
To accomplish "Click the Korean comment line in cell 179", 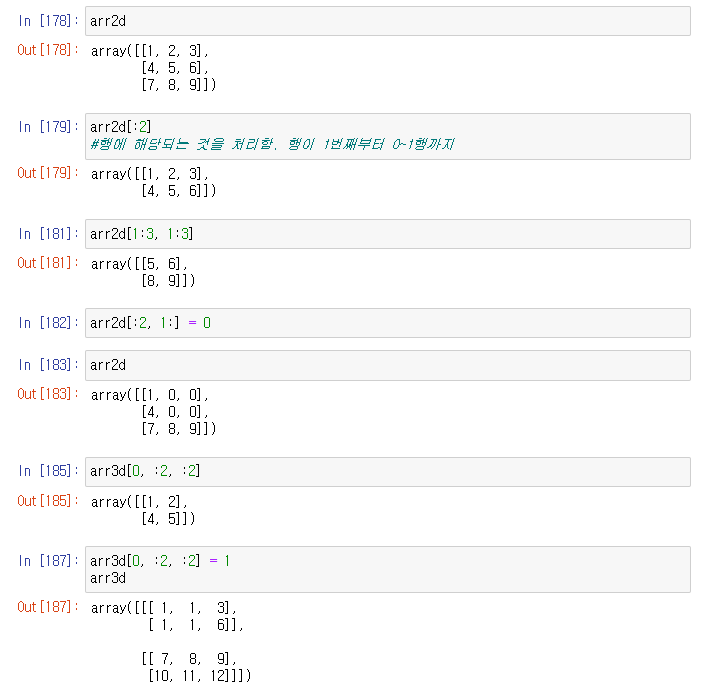I will (x=273, y=144).
